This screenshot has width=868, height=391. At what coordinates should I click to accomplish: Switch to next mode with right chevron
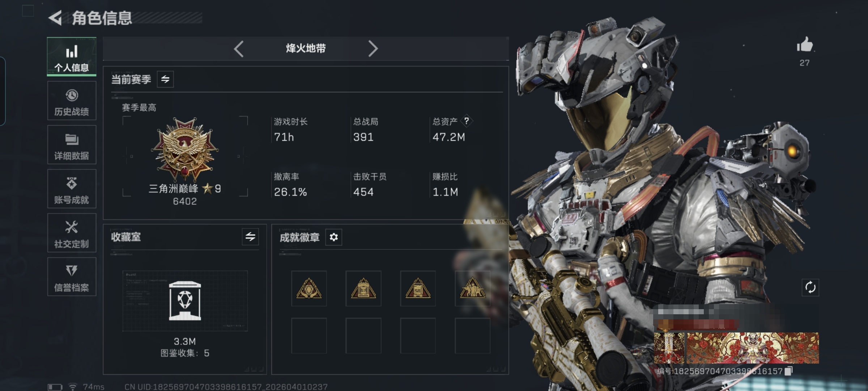pos(373,49)
